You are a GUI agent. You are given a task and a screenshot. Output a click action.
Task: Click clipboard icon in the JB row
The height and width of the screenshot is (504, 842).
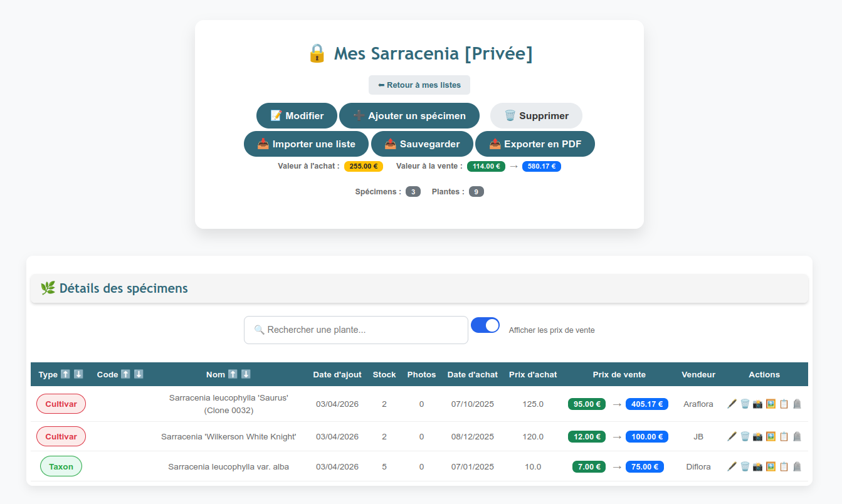click(x=784, y=437)
